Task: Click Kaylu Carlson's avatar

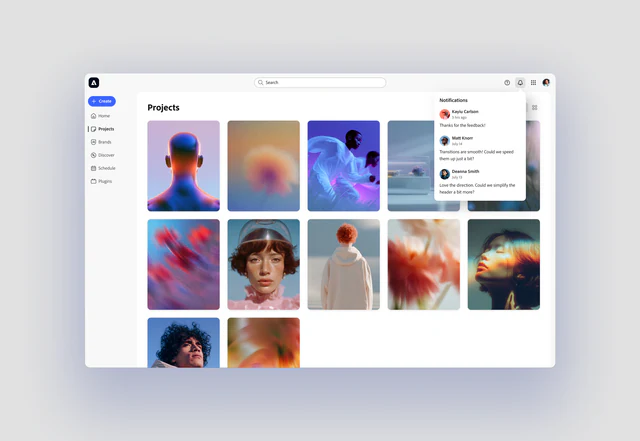Action: tap(444, 114)
